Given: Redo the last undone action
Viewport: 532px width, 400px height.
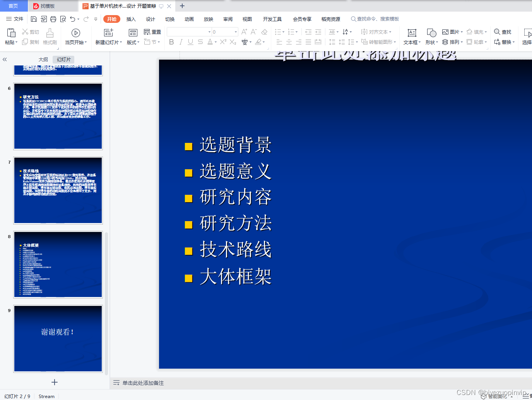Looking at the screenshot, I should click(86, 19).
